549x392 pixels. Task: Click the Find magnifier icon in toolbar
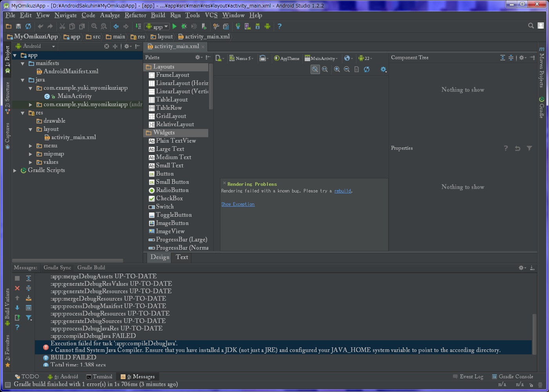[x=94, y=26]
